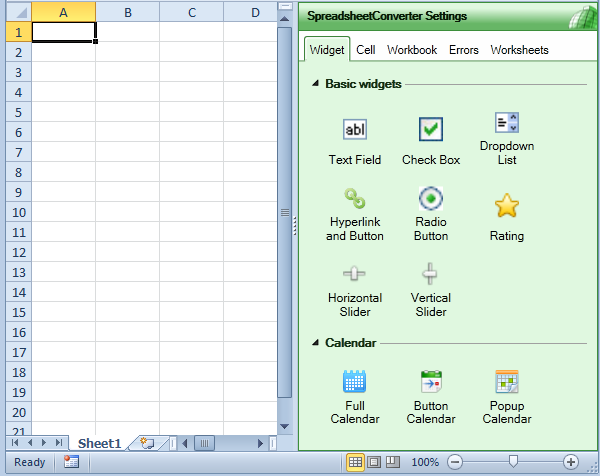Click cell A1

[64, 32]
